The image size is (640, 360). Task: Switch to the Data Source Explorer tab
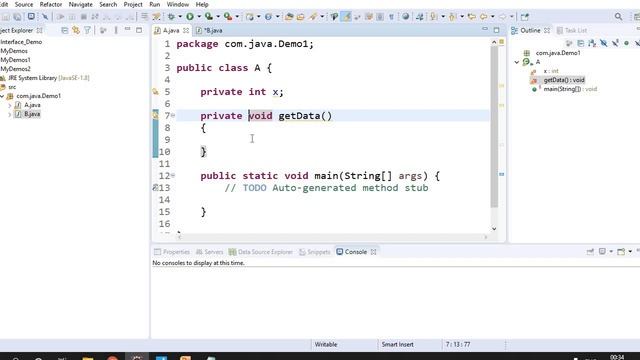[261, 252]
